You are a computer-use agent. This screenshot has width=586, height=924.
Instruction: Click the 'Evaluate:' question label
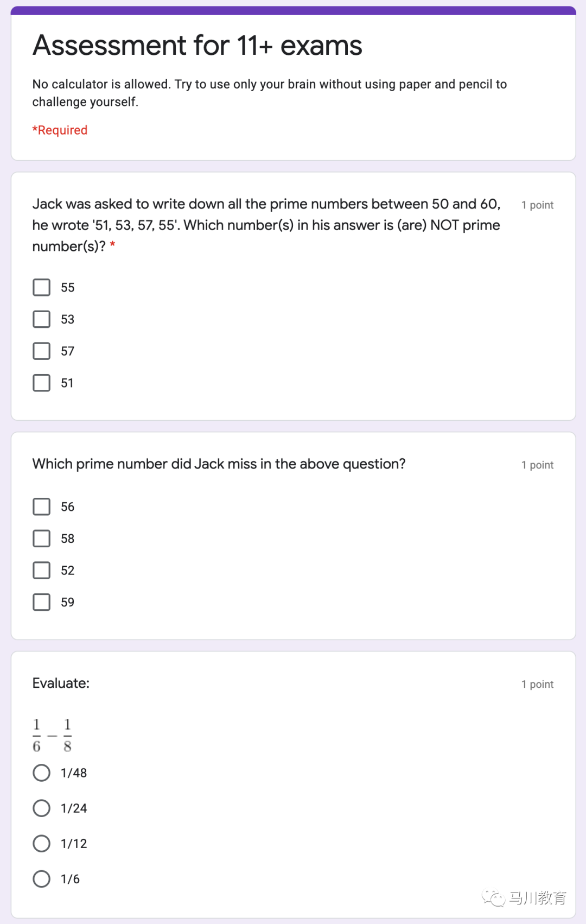(x=61, y=683)
